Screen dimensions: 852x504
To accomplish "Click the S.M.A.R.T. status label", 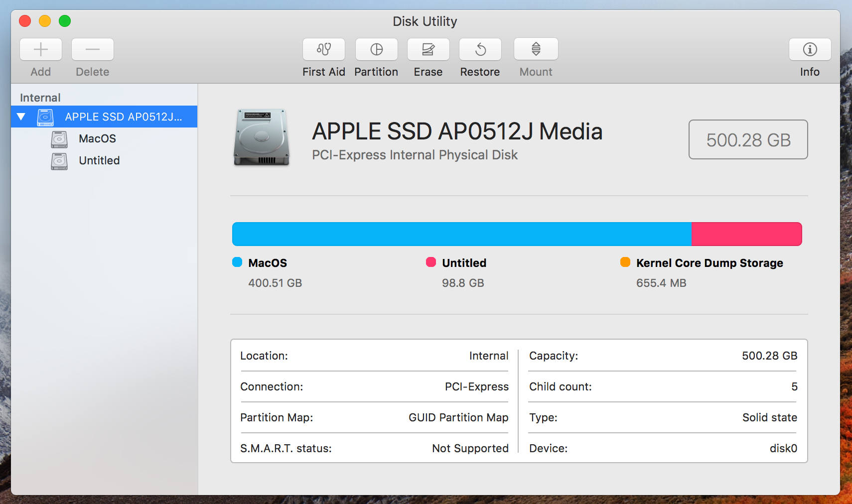I will pos(286,448).
